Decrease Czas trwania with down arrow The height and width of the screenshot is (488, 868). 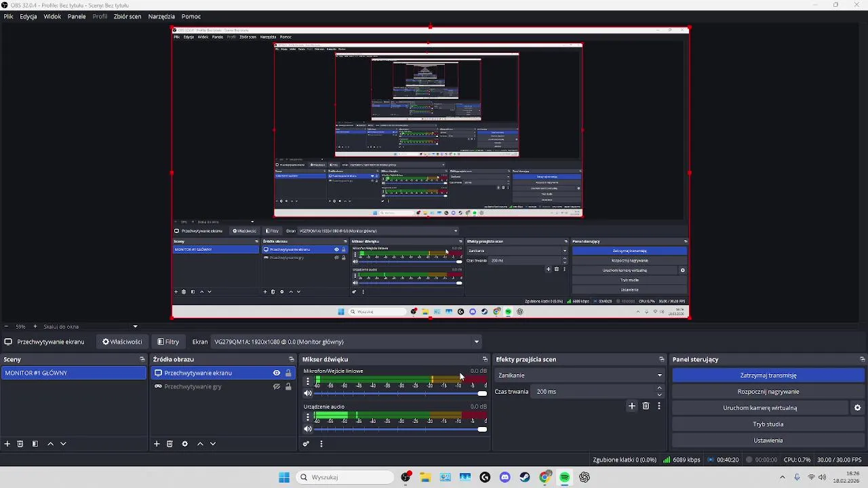(x=659, y=394)
